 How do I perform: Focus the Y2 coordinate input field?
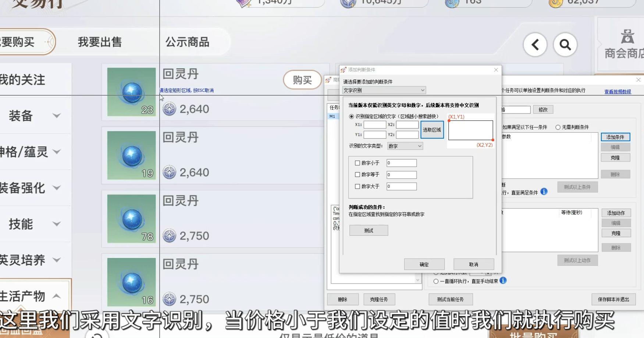tap(407, 135)
